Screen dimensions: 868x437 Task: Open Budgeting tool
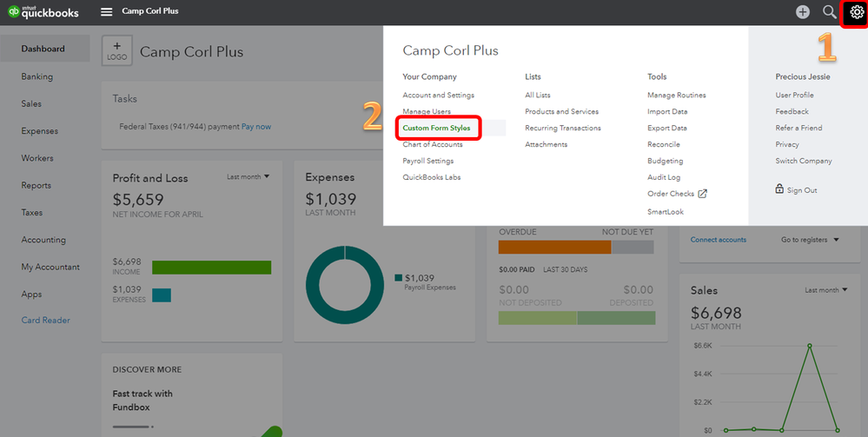666,161
